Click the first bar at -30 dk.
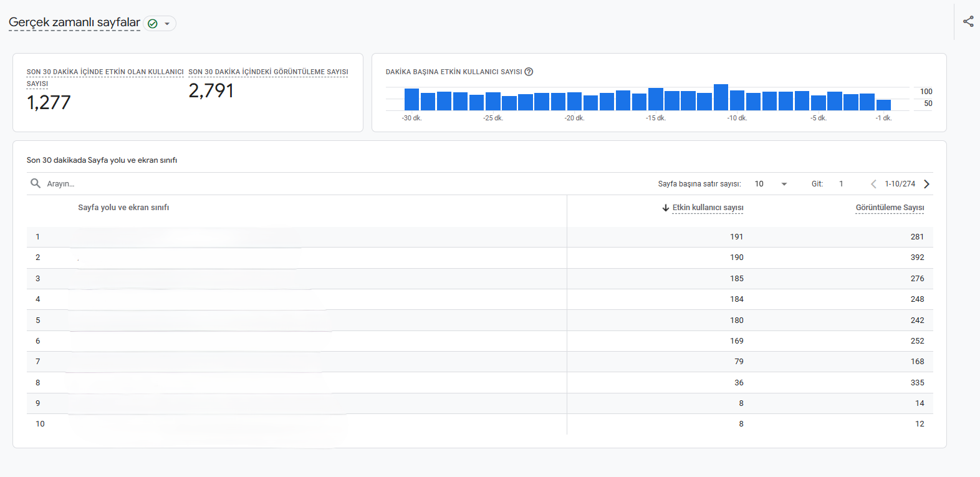The height and width of the screenshot is (477, 980). [411, 100]
